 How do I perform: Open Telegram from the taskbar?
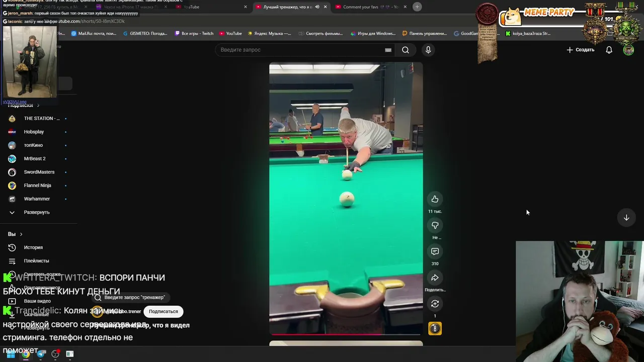[41, 354]
